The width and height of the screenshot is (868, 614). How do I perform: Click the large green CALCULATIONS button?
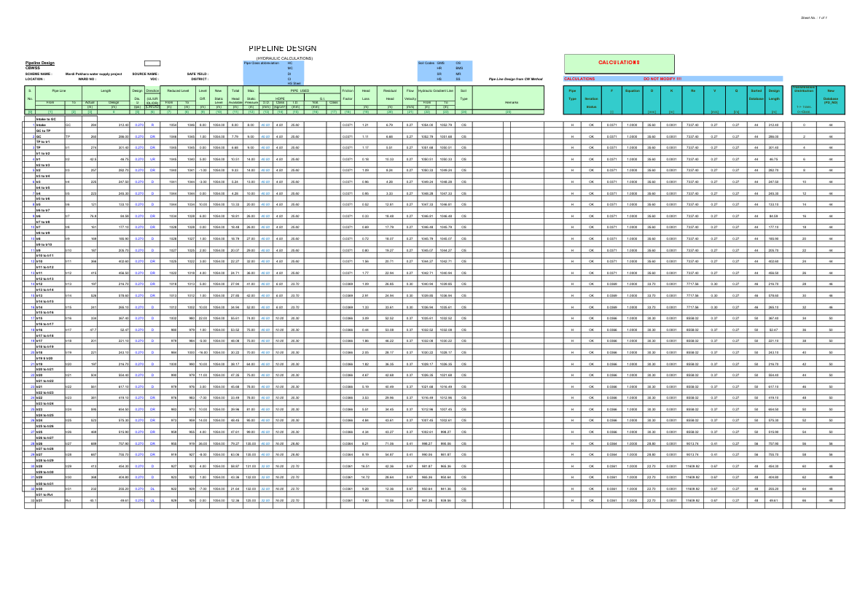619,63
